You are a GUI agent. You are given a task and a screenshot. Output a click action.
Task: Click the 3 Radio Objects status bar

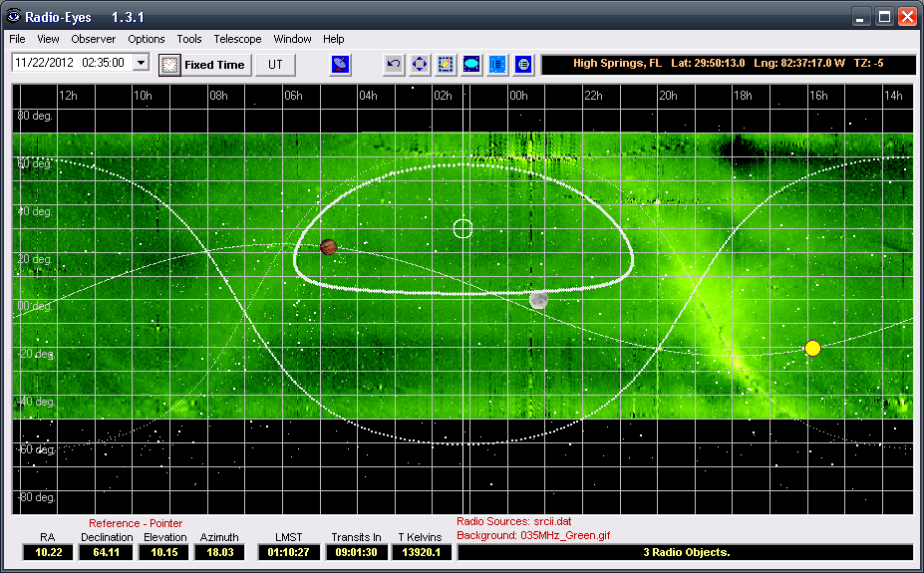[685, 552]
